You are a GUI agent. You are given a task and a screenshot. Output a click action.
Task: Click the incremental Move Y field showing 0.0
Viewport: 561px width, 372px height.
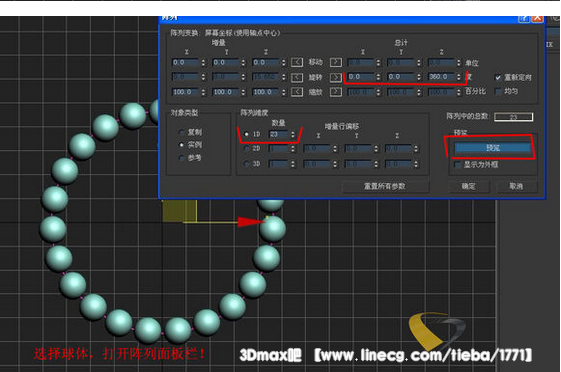225,62
